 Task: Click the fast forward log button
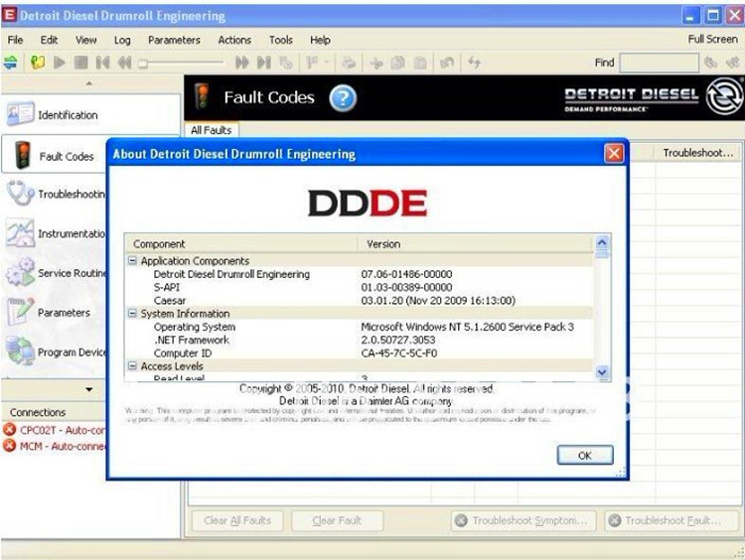pyautogui.click(x=241, y=63)
